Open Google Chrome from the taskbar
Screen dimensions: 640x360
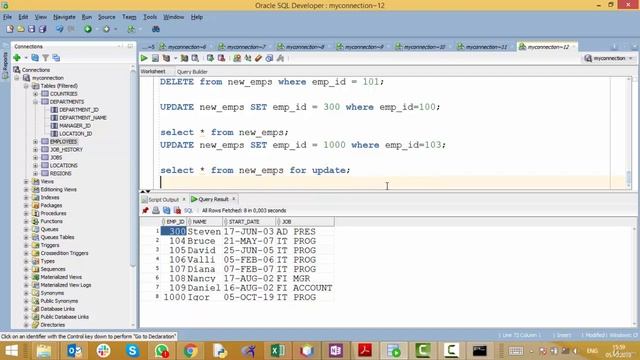190,350
